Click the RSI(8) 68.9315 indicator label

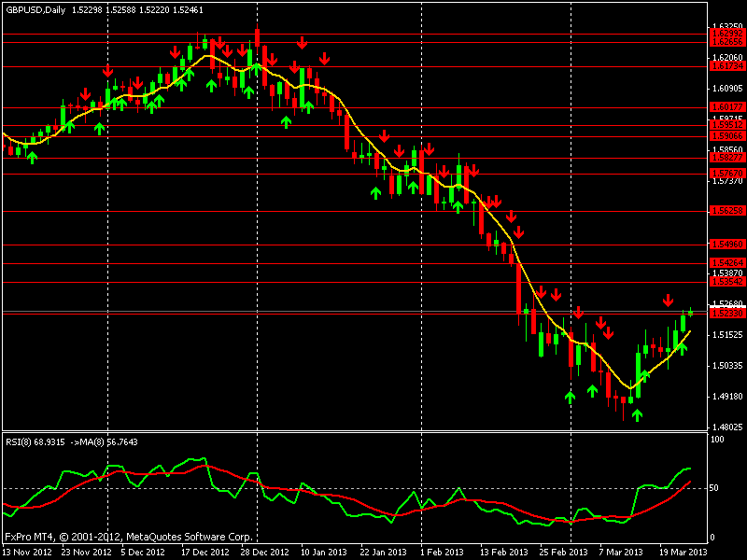coord(35,442)
